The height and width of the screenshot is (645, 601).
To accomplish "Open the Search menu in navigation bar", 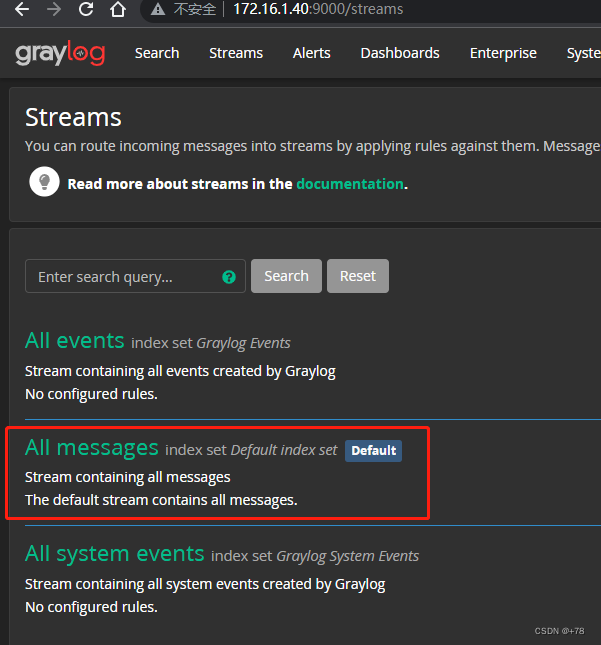I will click(157, 53).
